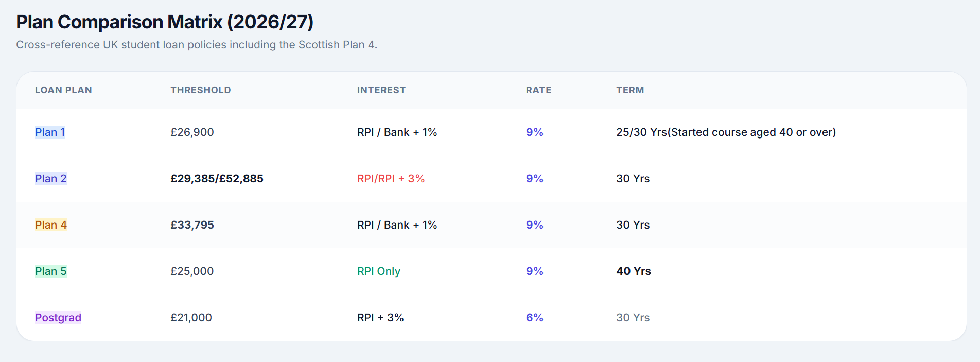Click the 25/30 Yrs term for Plan 1
Image resolution: width=980 pixels, height=362 pixels.
725,132
